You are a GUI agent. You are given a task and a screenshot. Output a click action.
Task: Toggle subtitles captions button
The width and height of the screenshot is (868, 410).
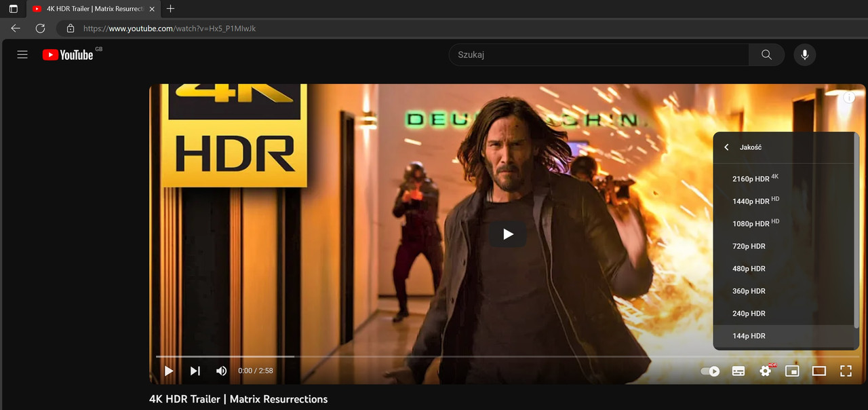pos(738,371)
